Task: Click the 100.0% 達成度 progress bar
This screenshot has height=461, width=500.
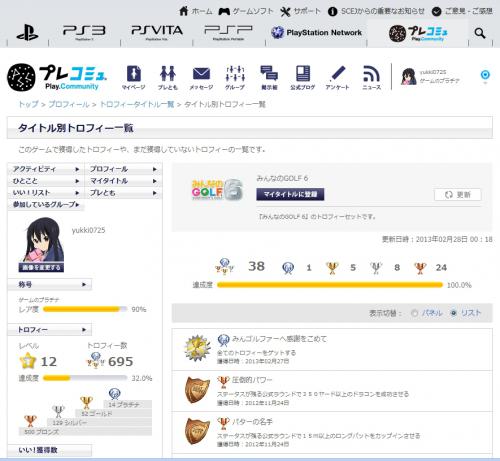Action: [330, 285]
